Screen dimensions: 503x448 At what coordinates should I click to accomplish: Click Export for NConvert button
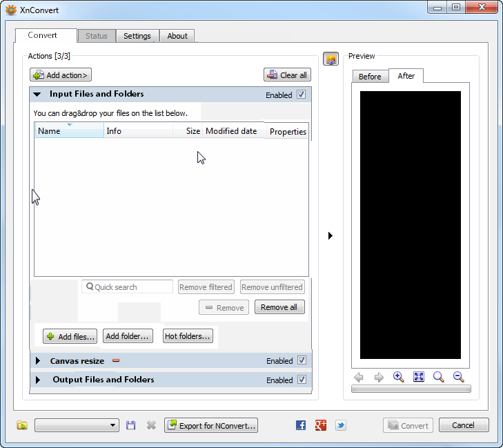pos(211,425)
